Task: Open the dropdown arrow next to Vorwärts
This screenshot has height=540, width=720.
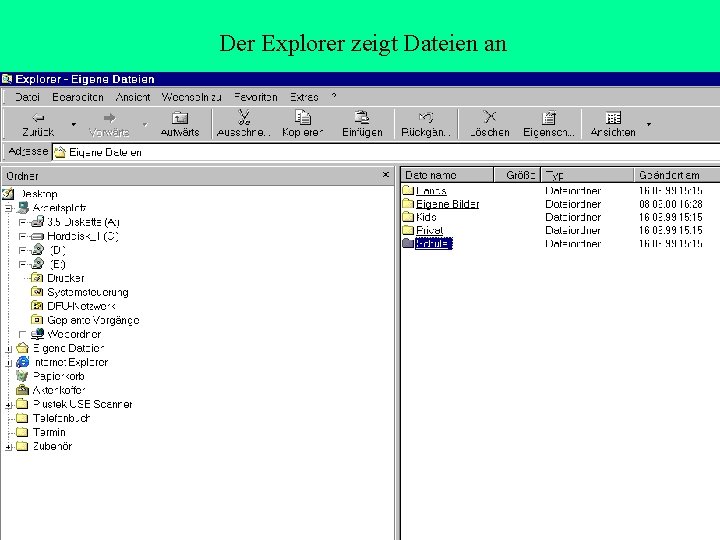Action: [x=145, y=124]
